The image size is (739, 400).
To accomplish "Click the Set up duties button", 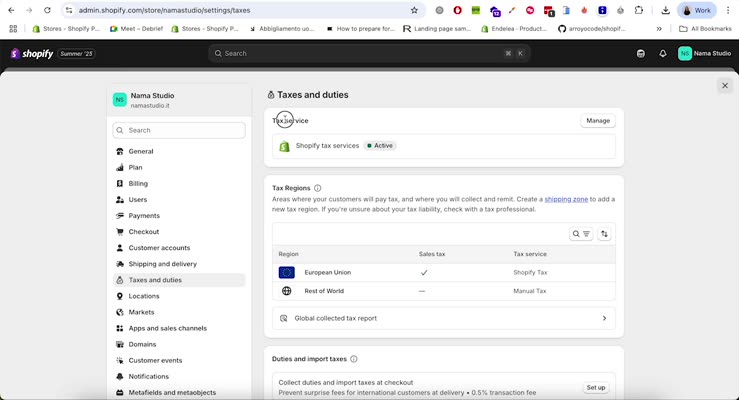I will tap(596, 387).
